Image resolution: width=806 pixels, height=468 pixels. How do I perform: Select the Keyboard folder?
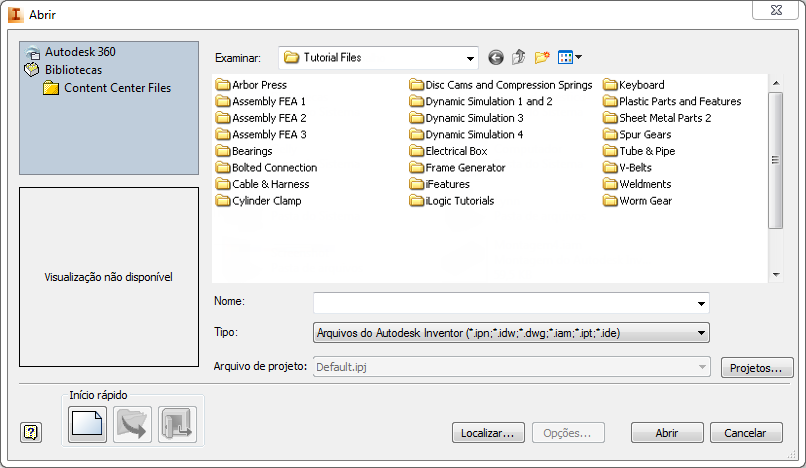634,85
